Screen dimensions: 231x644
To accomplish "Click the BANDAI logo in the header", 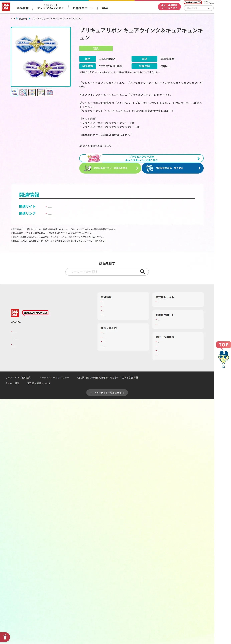I will pos(6,7).
